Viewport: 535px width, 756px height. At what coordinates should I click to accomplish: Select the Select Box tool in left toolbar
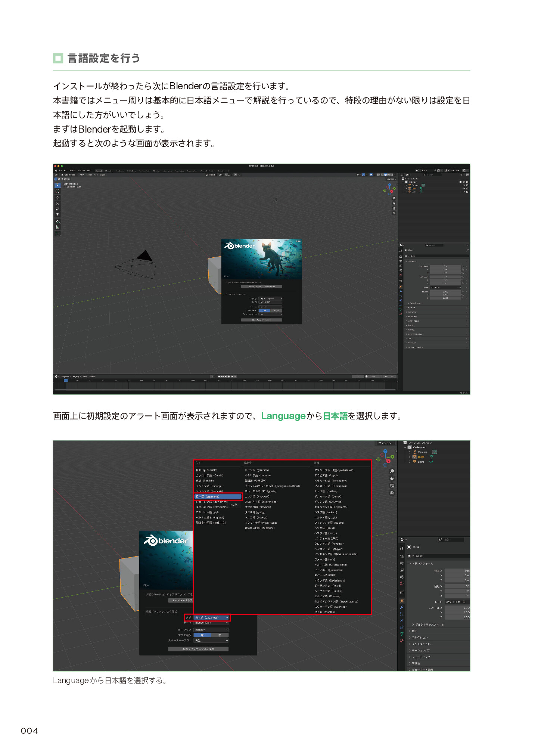57,185
